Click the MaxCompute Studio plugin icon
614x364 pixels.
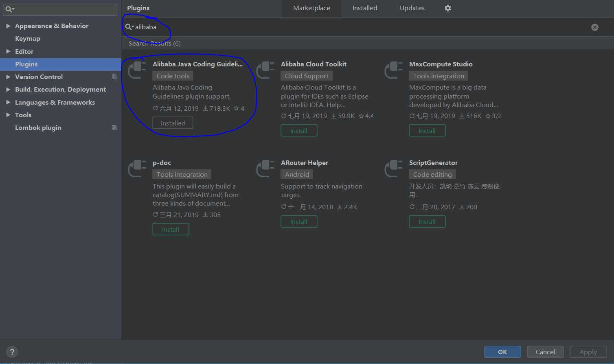[x=394, y=70]
